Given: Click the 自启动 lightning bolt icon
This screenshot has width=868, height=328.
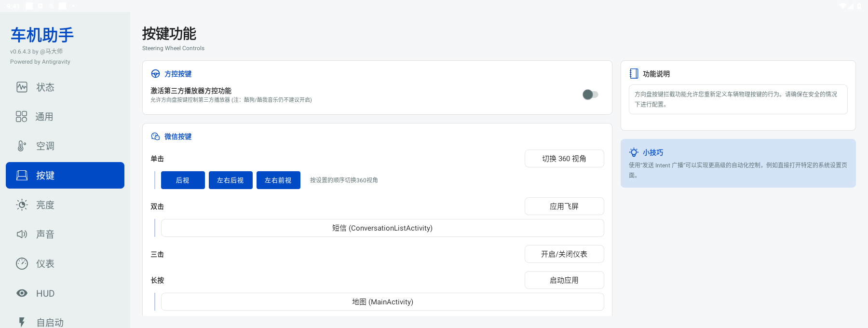Looking at the screenshot, I should tap(22, 322).
